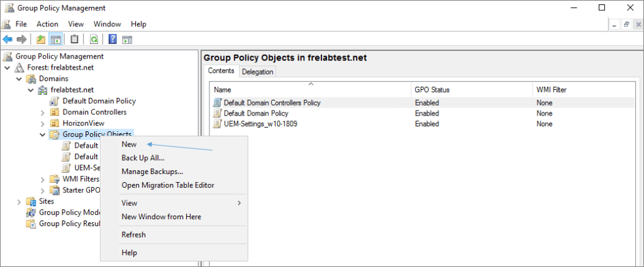Collapse the Forest: frelabtest.net node
Image resolution: width=644 pixels, height=267 pixels.
click(7, 68)
